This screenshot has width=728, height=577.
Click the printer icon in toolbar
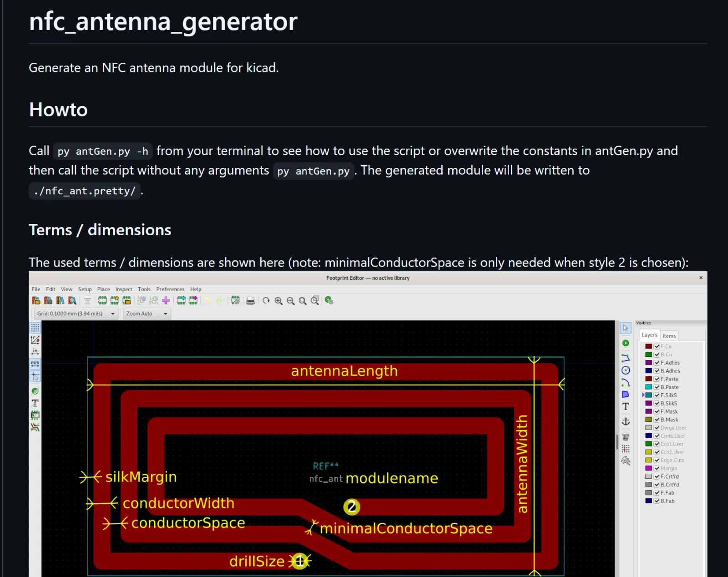coord(250,301)
